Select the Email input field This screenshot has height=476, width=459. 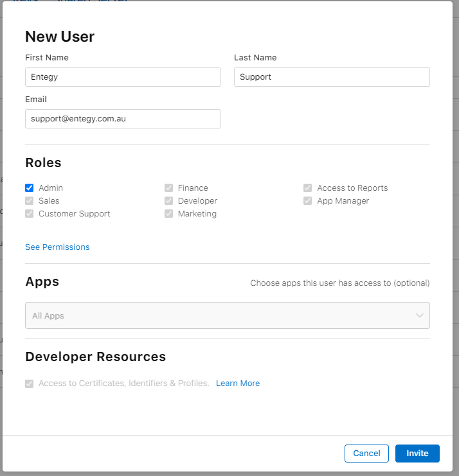pos(123,119)
